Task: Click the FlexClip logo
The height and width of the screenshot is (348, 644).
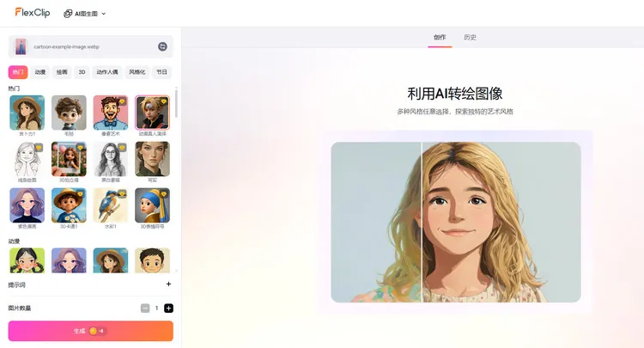Action: coord(33,13)
